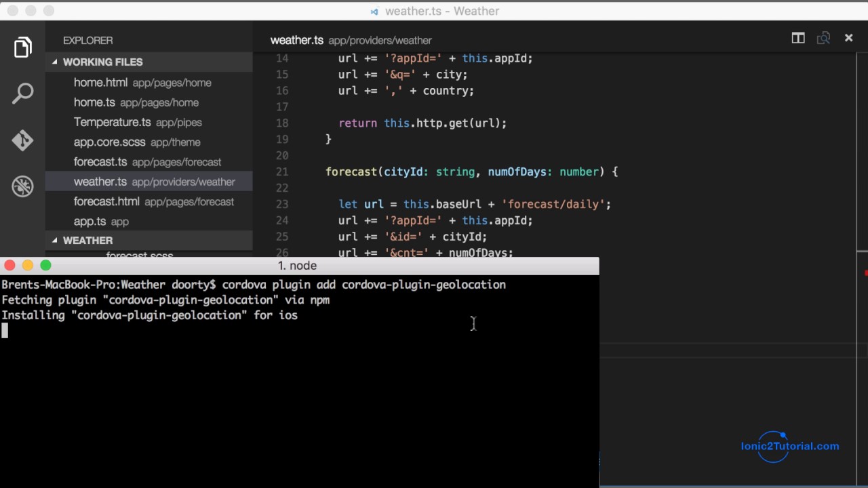Click the '1. node' terminal title bar
Image resolution: width=868 pixels, height=488 pixels.
(x=298, y=266)
